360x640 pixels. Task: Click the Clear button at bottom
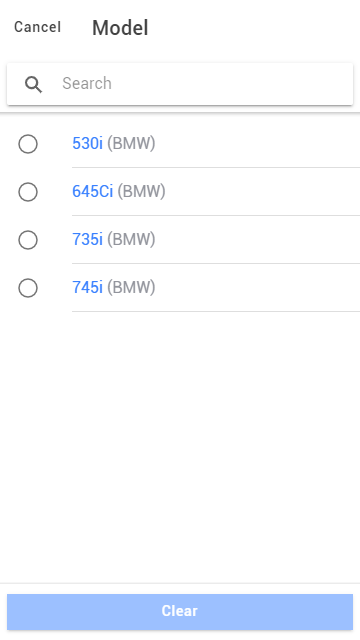pyautogui.click(x=180, y=611)
